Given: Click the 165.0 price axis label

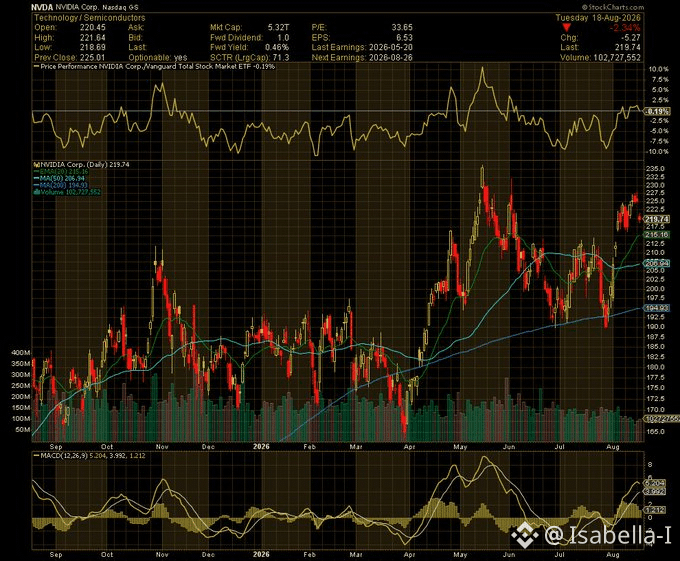Looking at the screenshot, I should [655, 431].
